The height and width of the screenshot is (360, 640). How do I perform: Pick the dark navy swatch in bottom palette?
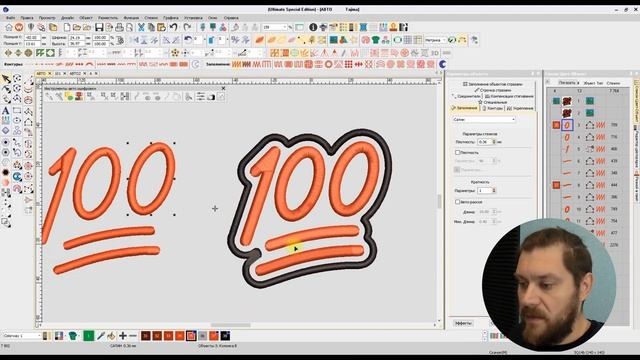pos(225,336)
